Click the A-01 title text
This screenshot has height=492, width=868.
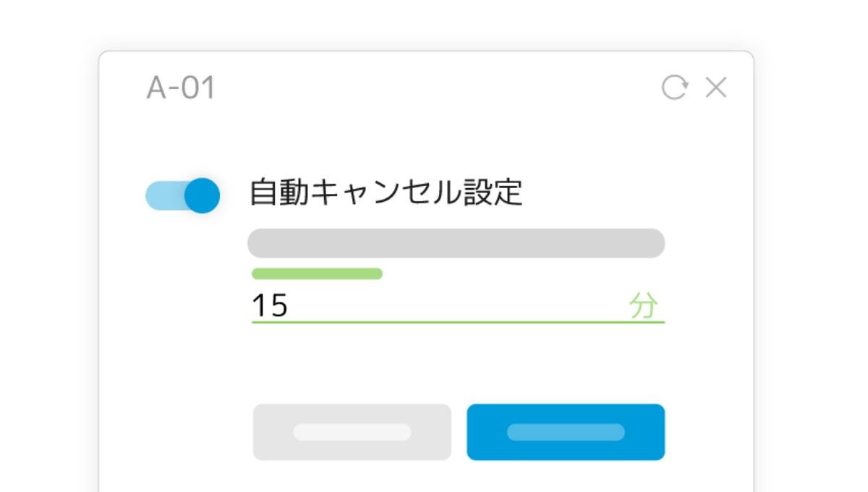(x=181, y=88)
